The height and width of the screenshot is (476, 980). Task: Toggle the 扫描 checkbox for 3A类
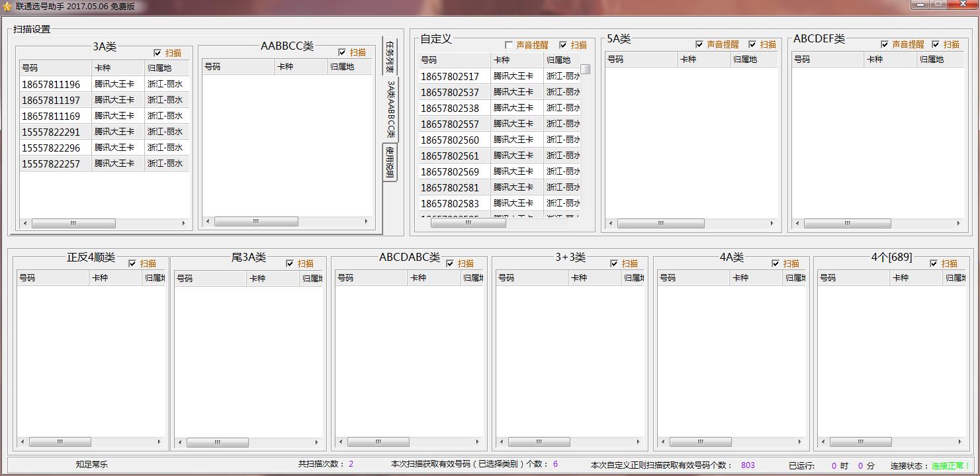157,53
